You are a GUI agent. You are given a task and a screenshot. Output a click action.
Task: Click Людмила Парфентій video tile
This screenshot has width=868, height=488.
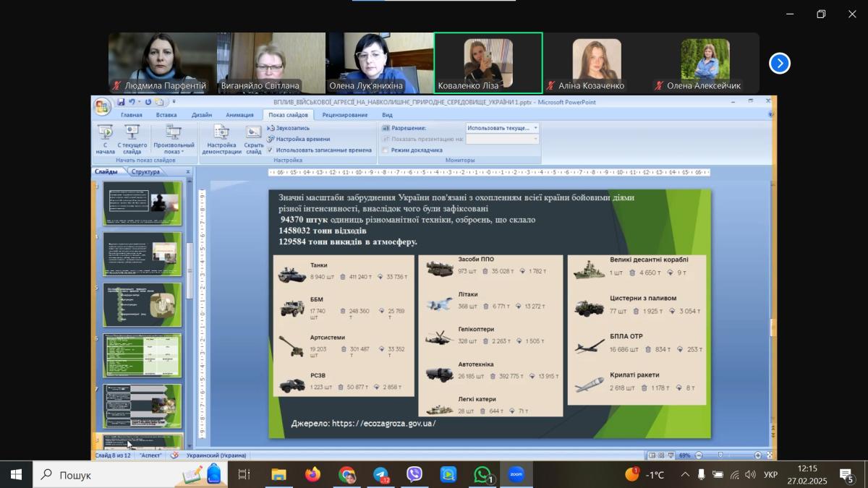click(x=163, y=63)
